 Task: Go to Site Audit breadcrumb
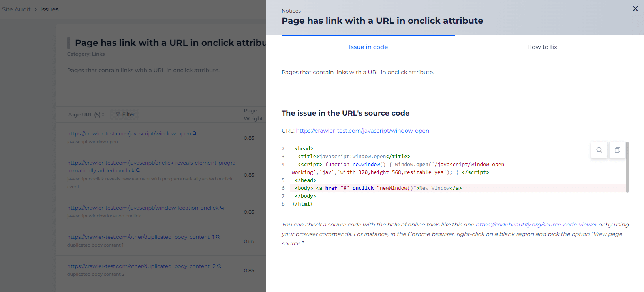coord(16,9)
